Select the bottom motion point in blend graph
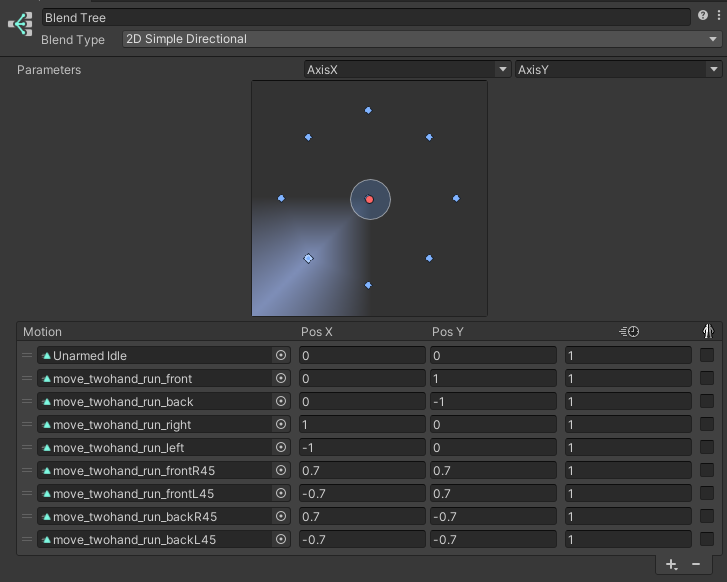Viewport: 727px width, 582px height. [368, 285]
